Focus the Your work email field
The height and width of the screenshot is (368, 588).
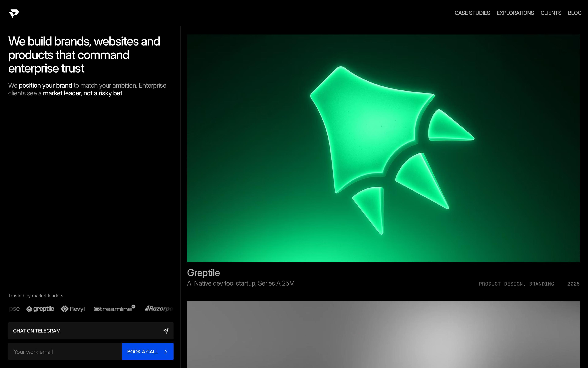click(x=65, y=351)
